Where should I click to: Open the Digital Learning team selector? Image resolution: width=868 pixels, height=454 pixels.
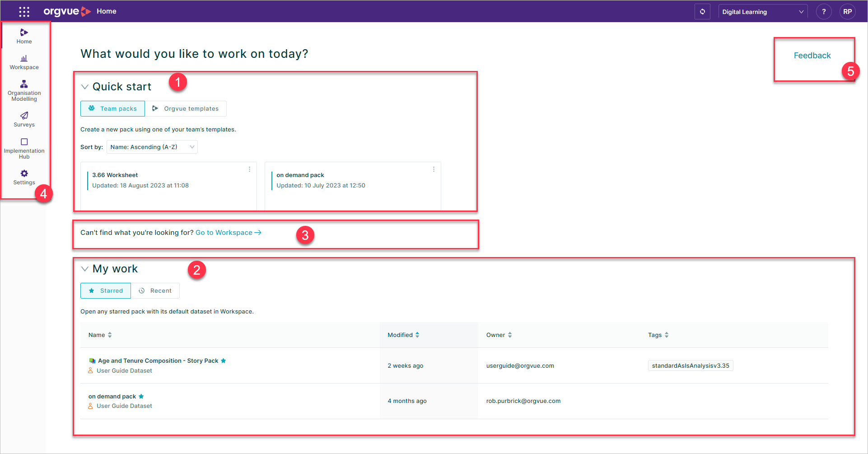point(763,11)
